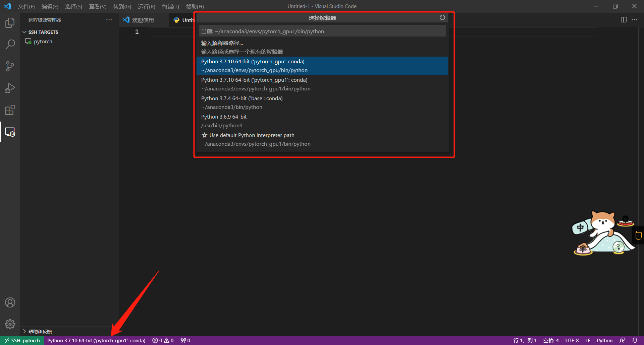Open the Search view in activity bar
The width and height of the screenshot is (644, 345).
[10, 44]
